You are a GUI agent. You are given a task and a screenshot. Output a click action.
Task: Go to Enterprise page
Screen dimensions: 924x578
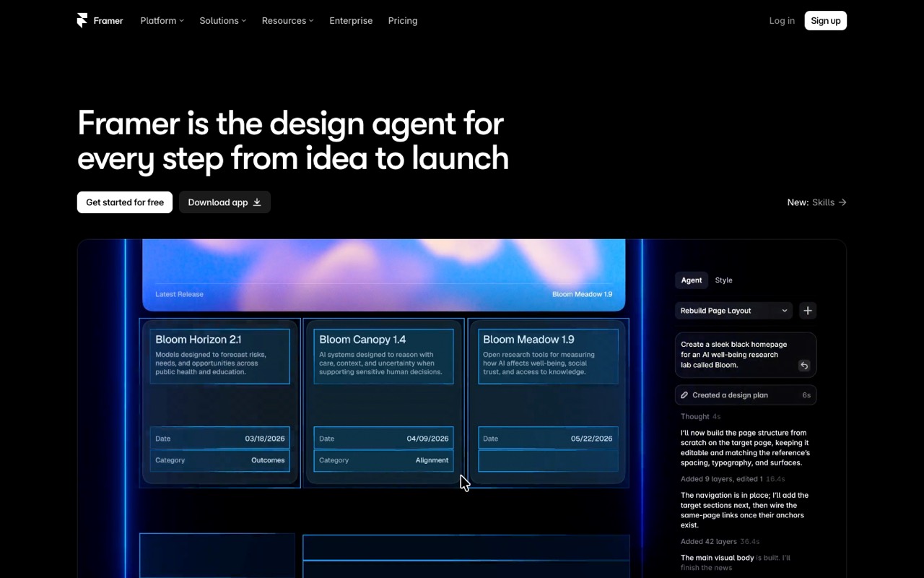351,20
